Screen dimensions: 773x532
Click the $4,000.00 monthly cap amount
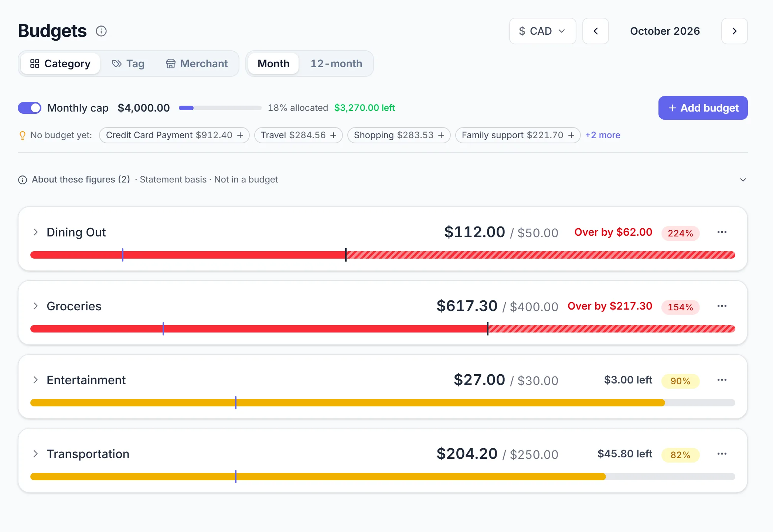click(x=144, y=108)
